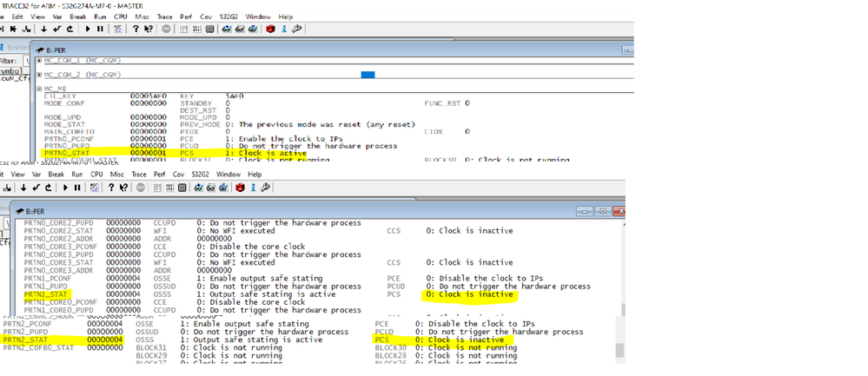Open the Help menu in the lower window

pyautogui.click(x=254, y=175)
